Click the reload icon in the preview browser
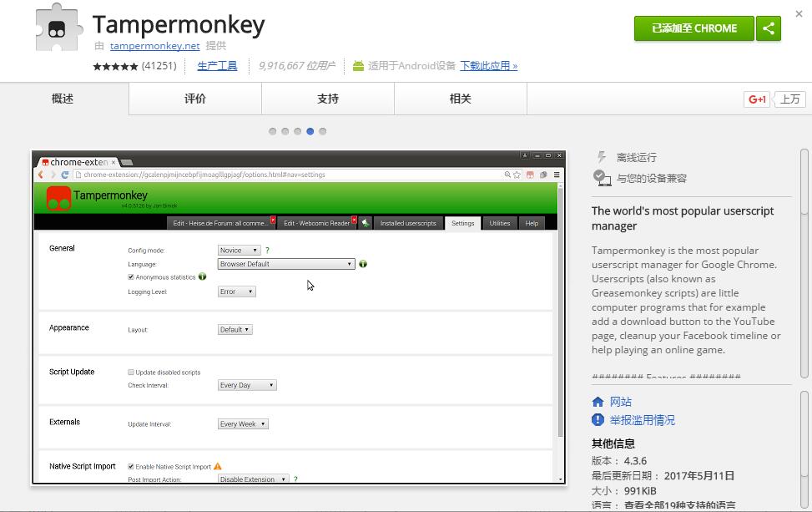The width and height of the screenshot is (812, 512). click(x=65, y=175)
